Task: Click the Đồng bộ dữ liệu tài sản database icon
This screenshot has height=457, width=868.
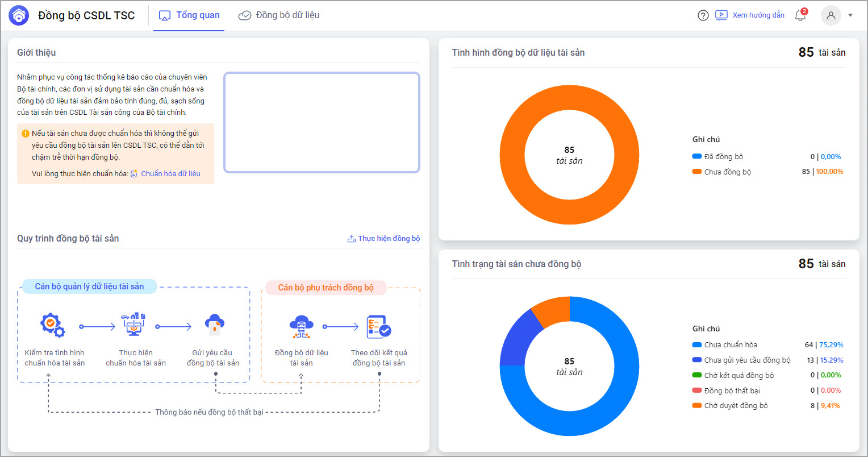Action: (301, 326)
